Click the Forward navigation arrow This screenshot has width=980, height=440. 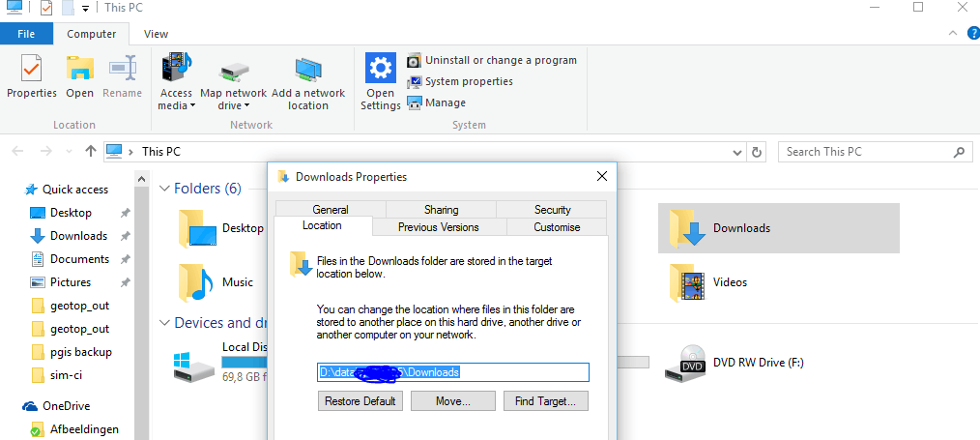[45, 151]
